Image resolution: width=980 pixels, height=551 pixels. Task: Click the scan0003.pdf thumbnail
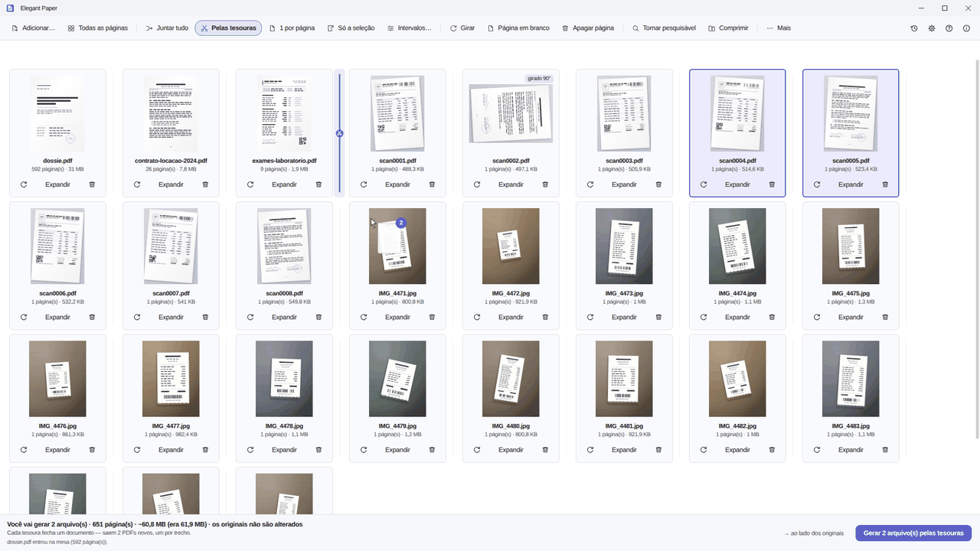tap(624, 113)
